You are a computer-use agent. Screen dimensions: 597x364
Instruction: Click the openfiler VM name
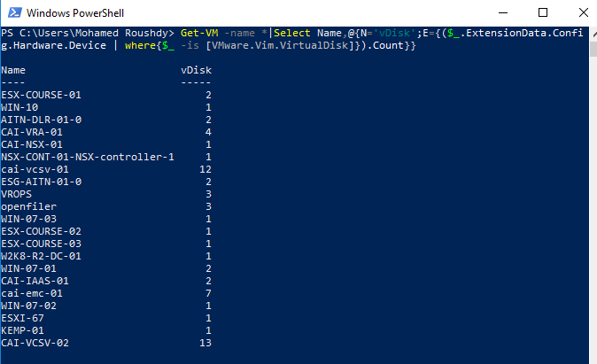point(28,206)
